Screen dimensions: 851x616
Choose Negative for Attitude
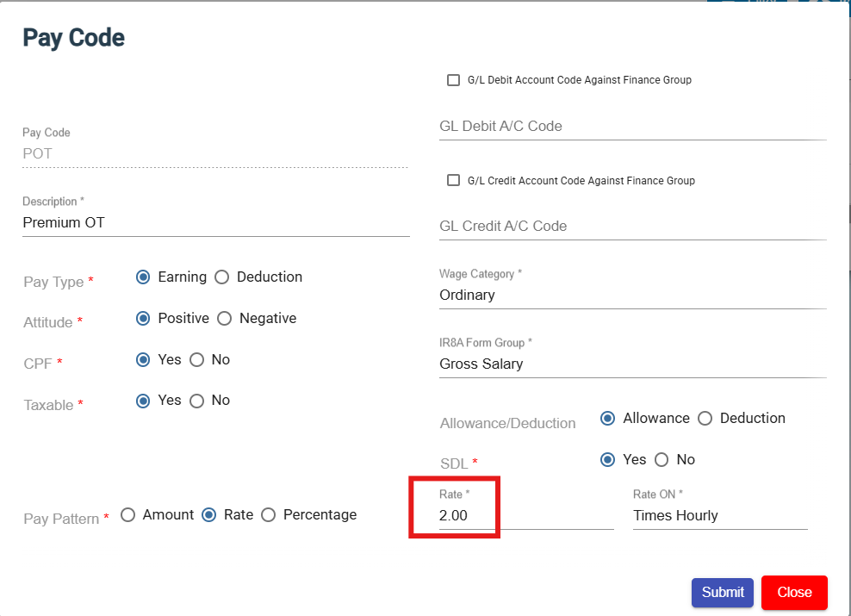point(225,319)
